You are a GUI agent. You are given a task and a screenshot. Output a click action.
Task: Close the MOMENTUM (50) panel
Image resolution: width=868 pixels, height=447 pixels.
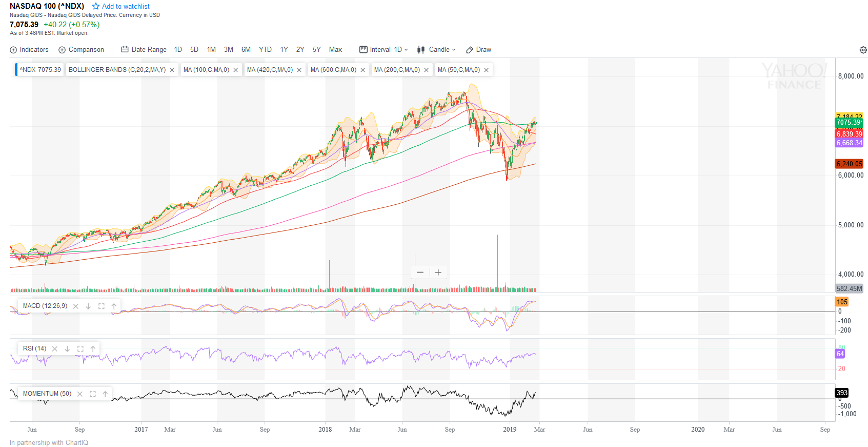pos(80,394)
